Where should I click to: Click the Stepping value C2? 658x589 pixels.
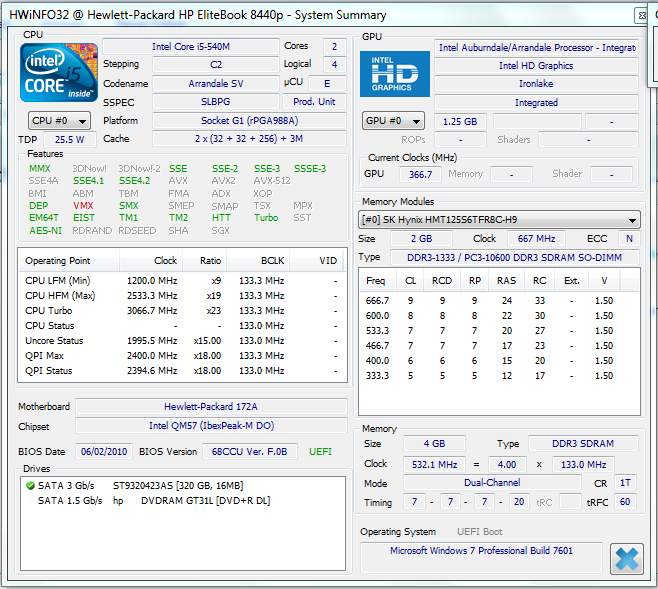point(216,65)
